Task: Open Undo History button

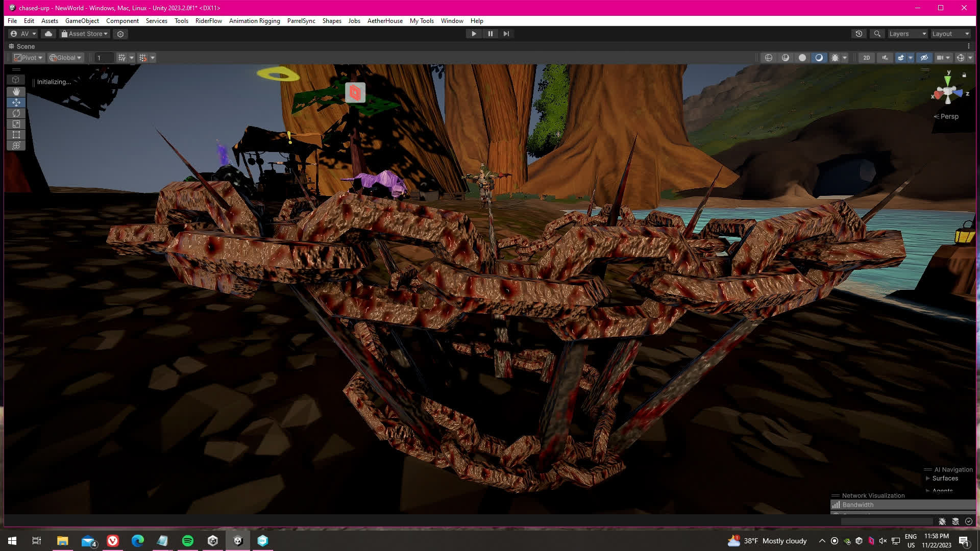Action: pyautogui.click(x=859, y=34)
